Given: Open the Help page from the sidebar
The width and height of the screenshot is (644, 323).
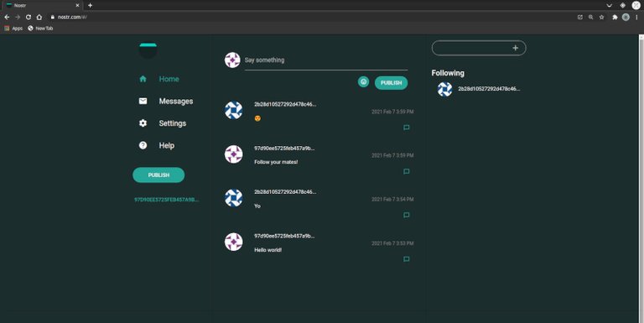Looking at the screenshot, I should coord(166,145).
